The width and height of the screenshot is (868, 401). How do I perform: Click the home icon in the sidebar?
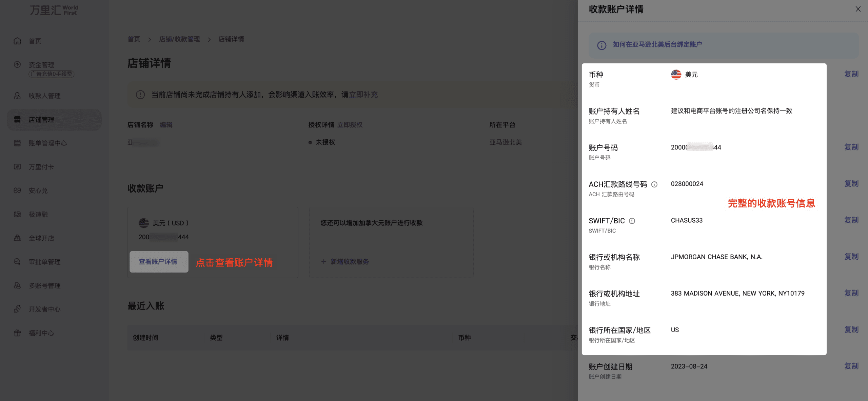(x=17, y=41)
